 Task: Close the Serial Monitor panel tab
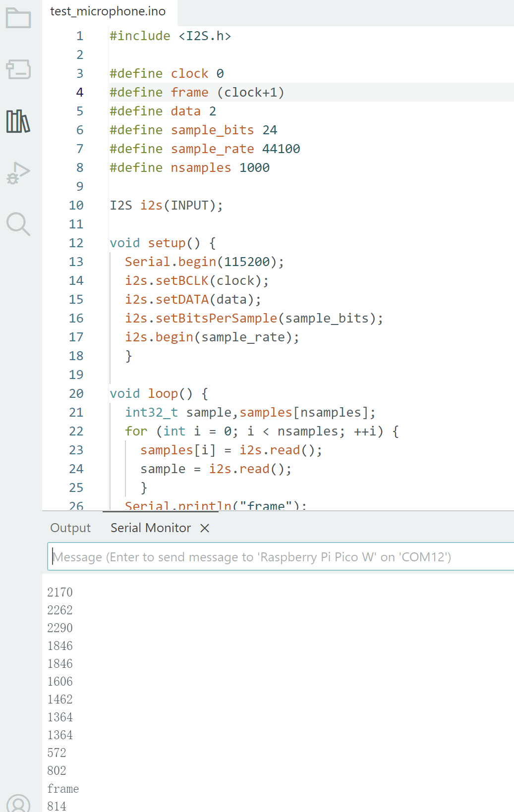click(205, 528)
